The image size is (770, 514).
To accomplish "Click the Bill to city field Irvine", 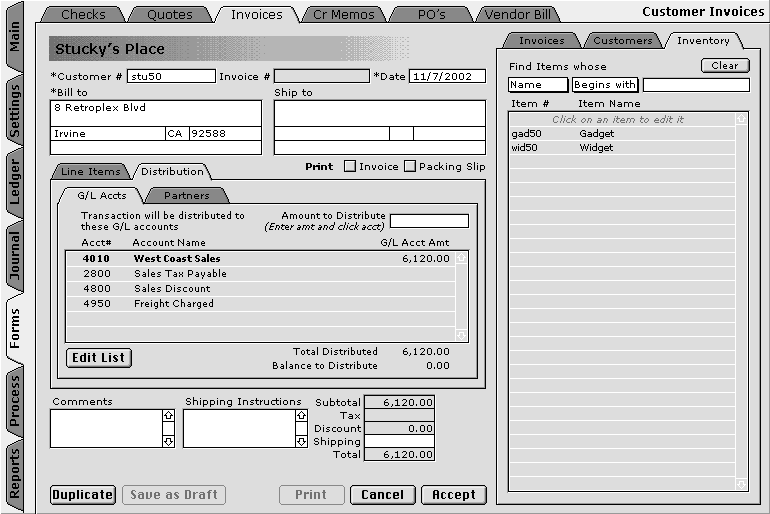I will click(108, 134).
